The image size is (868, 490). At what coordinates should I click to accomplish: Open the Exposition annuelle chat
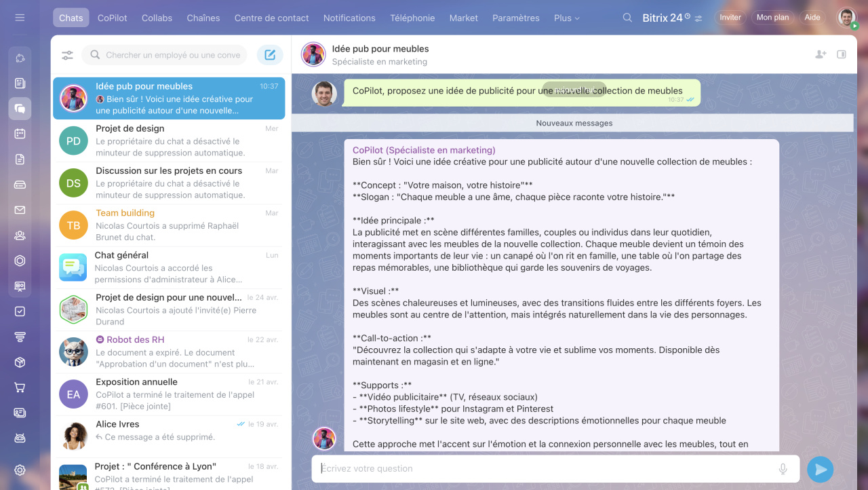[169, 394]
